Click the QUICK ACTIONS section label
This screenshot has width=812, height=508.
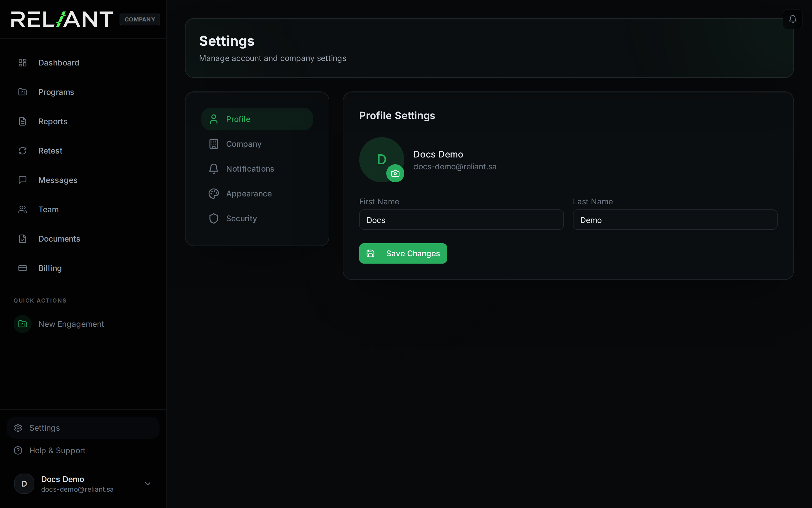click(40, 300)
